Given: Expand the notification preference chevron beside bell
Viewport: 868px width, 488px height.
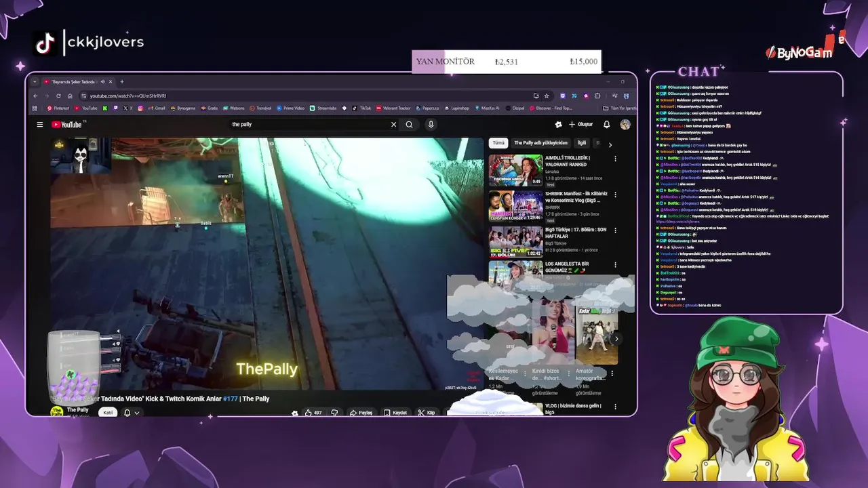Looking at the screenshot, I should (x=137, y=413).
